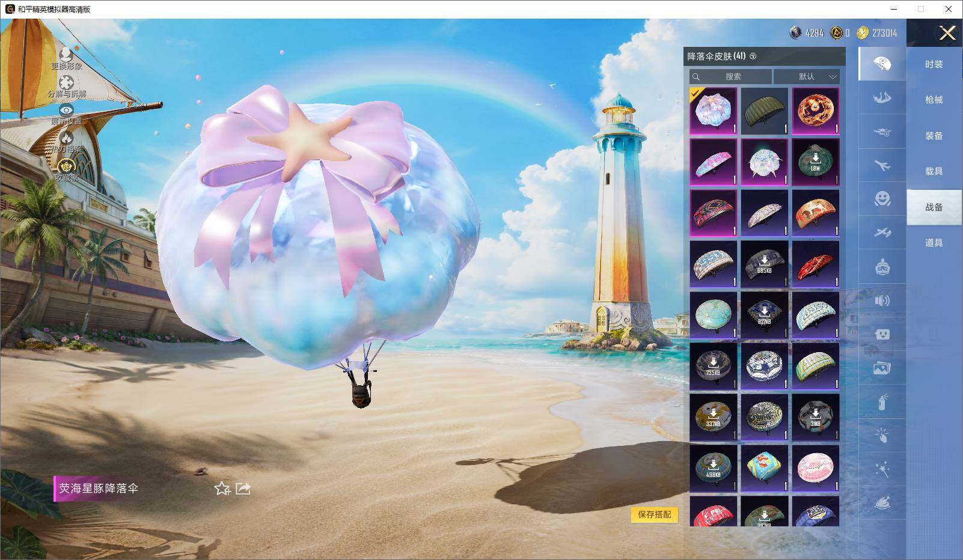Select the parachute skin category icon
This screenshot has width=963, height=560.
pyautogui.click(x=882, y=64)
